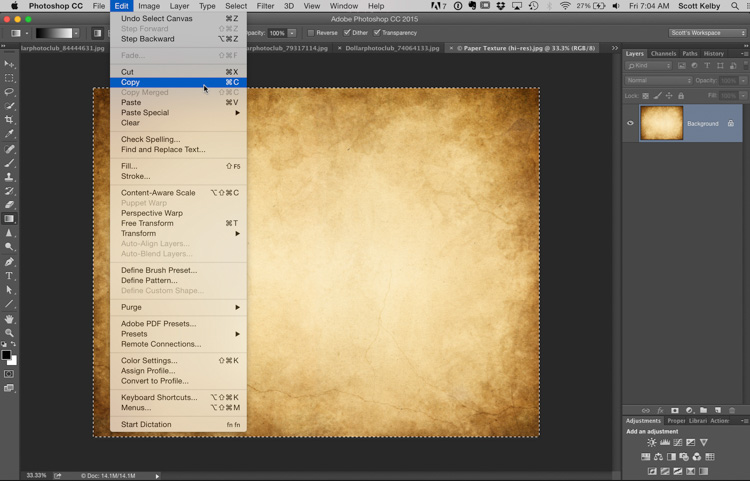Viewport: 750px width, 481px height.
Task: Switch to the Channels tab
Action: pyautogui.click(x=663, y=54)
